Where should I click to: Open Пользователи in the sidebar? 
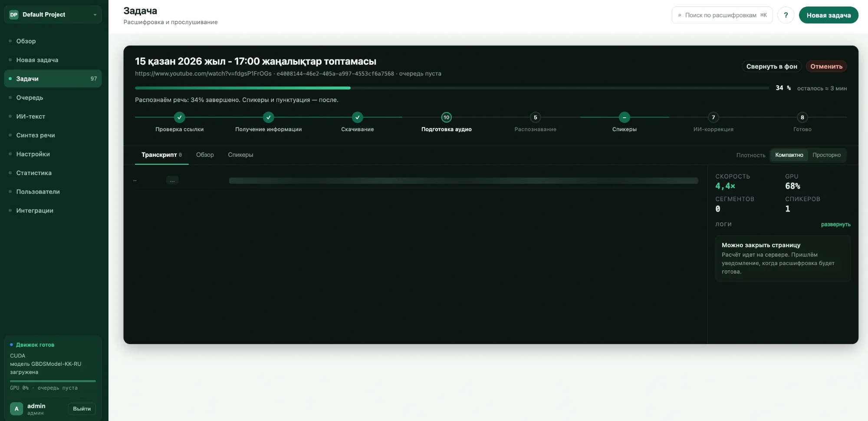click(x=53, y=192)
